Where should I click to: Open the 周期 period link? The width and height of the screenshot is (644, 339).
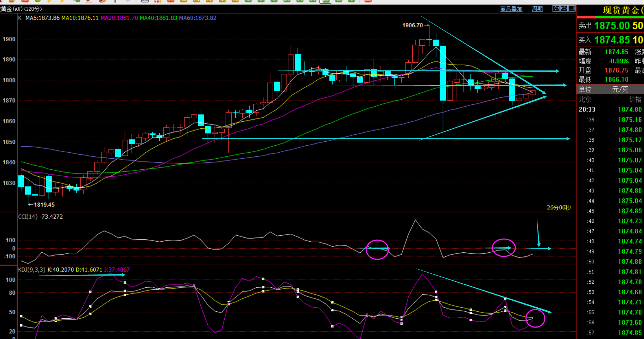pyautogui.click(x=537, y=9)
